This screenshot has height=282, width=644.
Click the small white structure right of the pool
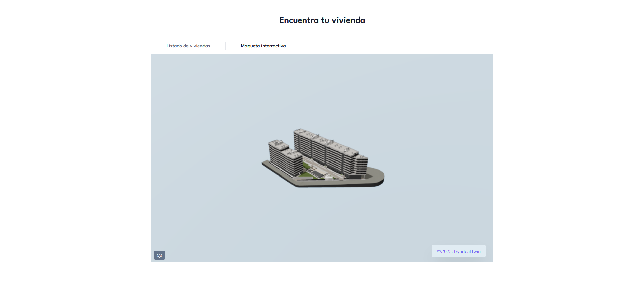click(x=329, y=177)
